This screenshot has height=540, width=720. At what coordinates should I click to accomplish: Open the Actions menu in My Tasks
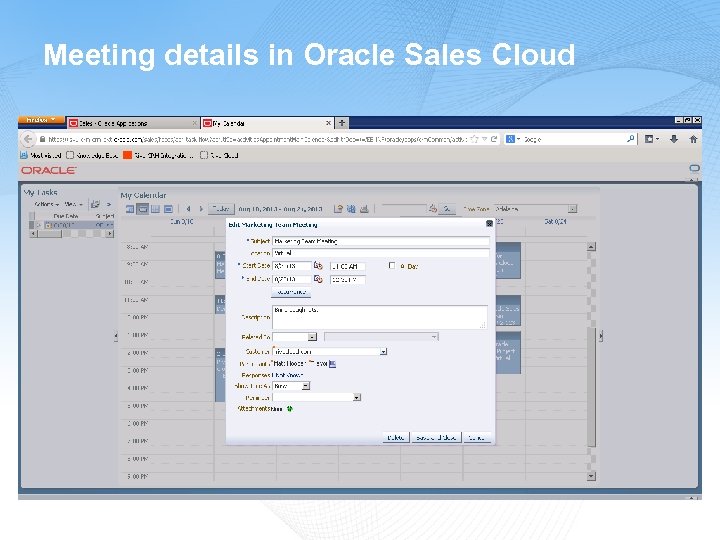click(x=47, y=204)
